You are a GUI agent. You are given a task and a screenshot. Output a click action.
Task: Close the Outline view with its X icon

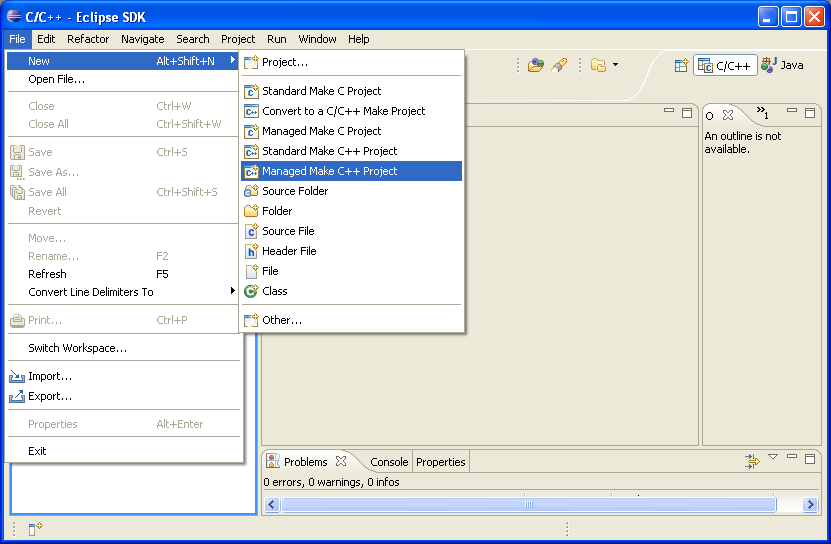[x=728, y=114]
